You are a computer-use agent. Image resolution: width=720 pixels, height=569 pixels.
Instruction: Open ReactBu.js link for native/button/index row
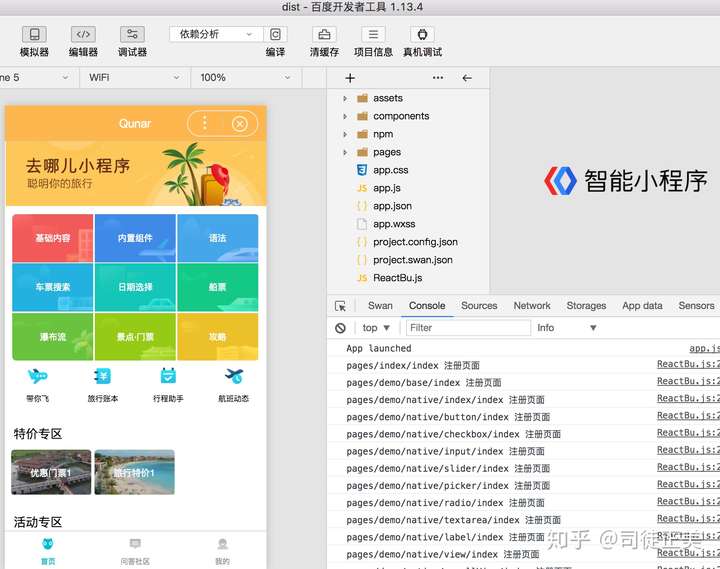[688, 416]
